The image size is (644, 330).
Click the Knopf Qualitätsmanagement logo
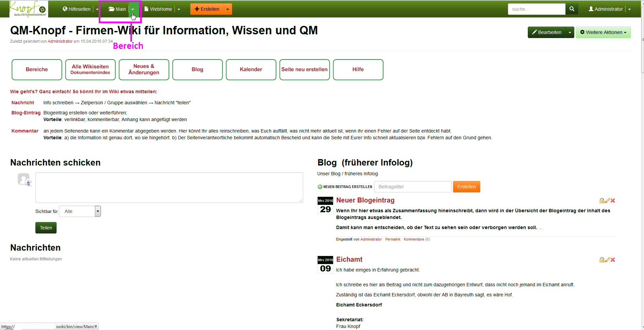click(x=29, y=9)
